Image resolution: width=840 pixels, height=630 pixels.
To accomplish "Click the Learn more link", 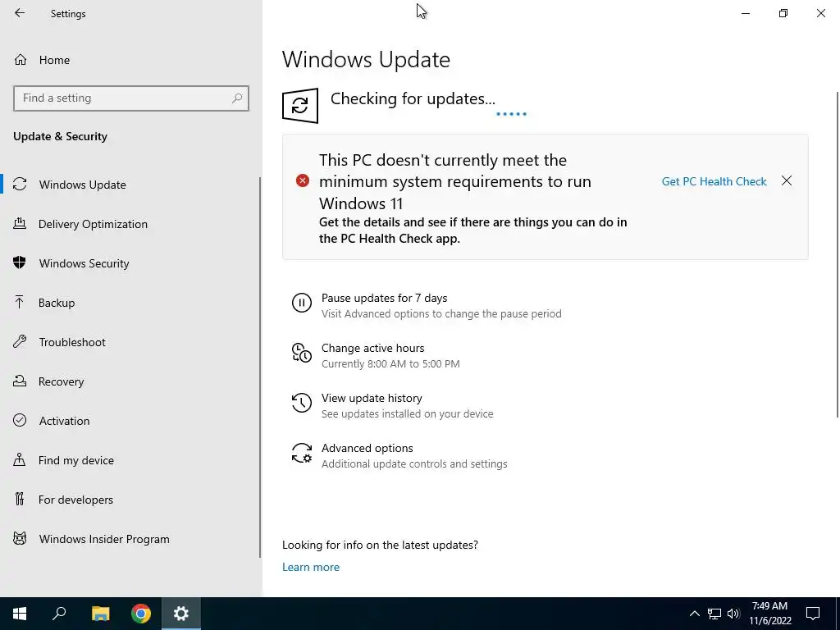I will coord(311,567).
